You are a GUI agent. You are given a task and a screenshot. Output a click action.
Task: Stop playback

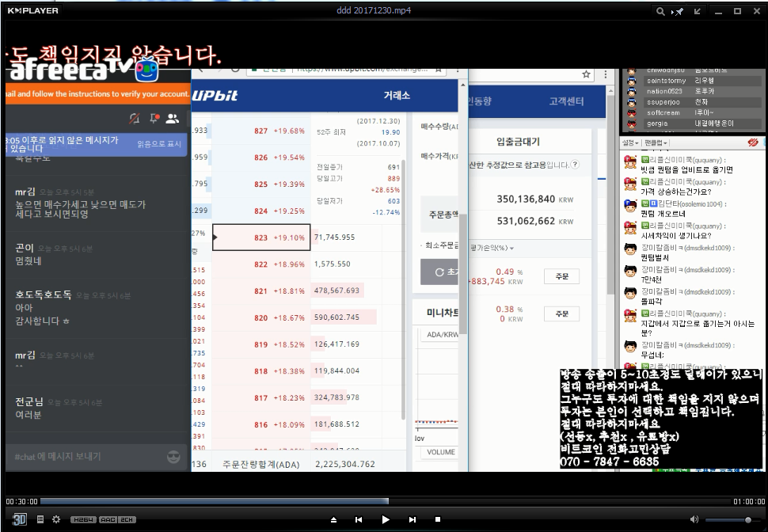click(x=438, y=519)
